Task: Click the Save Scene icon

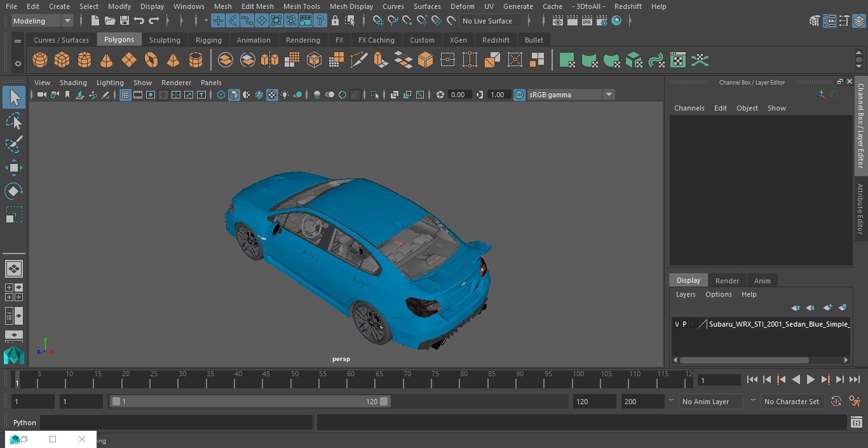Action: point(125,21)
